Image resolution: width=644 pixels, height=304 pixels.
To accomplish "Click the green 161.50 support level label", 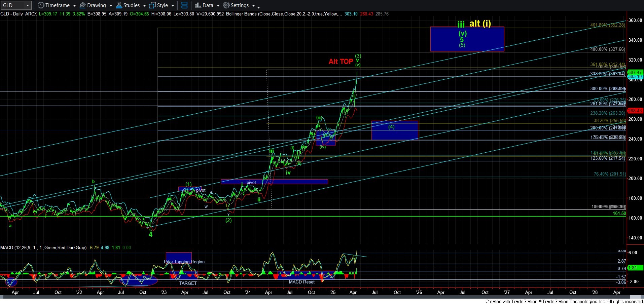I will [x=619, y=213].
